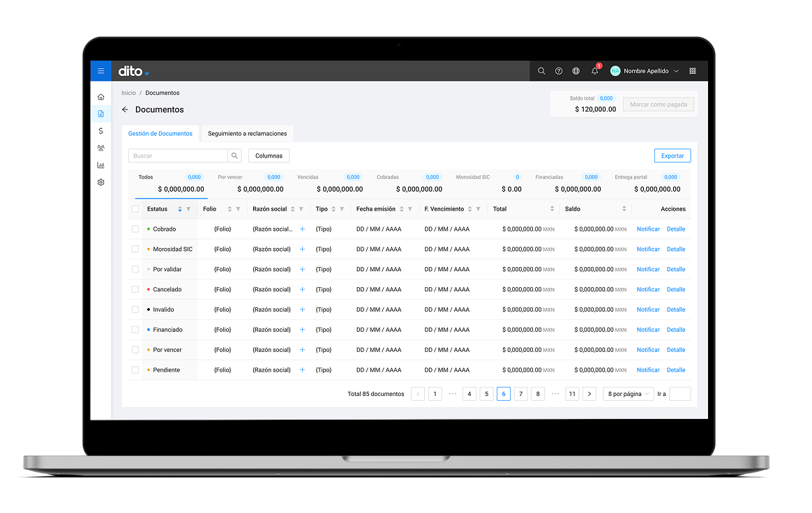The image size is (812, 513).
Task: Check the checkbox for the Cobrado row
Action: [x=135, y=229]
